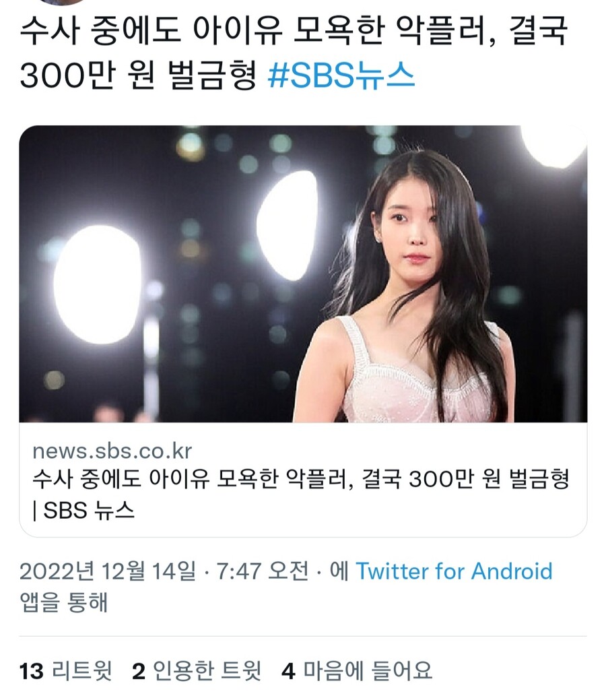Select the tweet text first line '수사 중에도 아이유'

pos(151,30)
